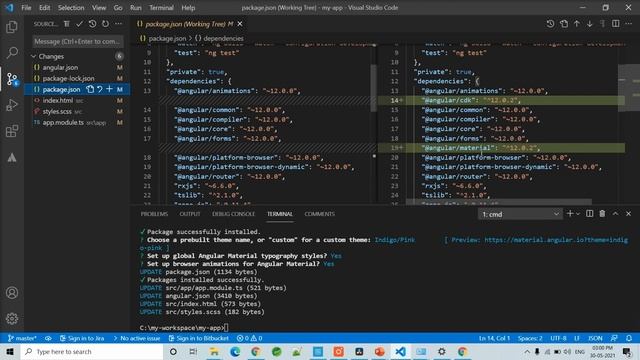640x360 pixels.
Task: Open the Run menu
Action: point(136,8)
